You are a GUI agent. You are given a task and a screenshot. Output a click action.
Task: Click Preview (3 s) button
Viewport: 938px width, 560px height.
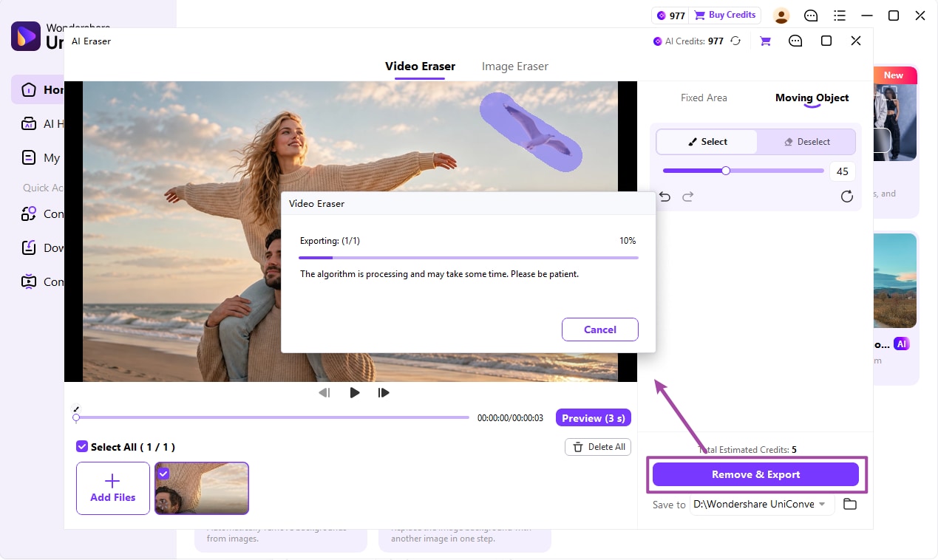click(x=594, y=418)
